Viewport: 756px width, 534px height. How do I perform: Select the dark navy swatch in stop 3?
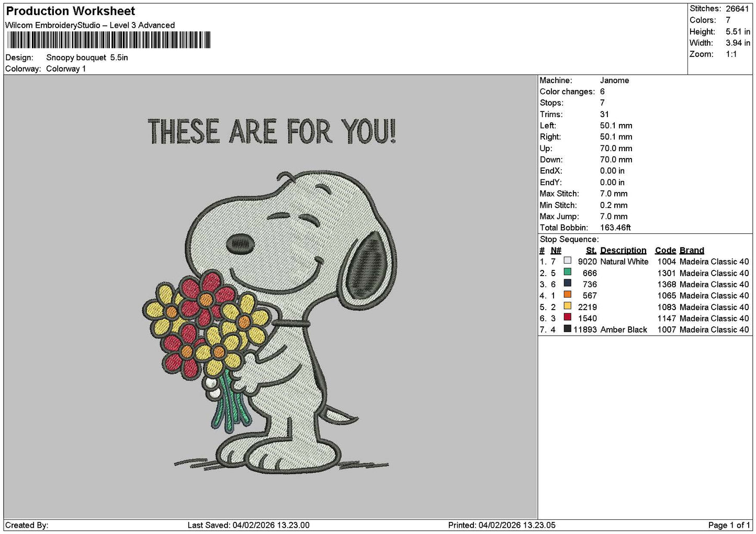pyautogui.click(x=567, y=283)
